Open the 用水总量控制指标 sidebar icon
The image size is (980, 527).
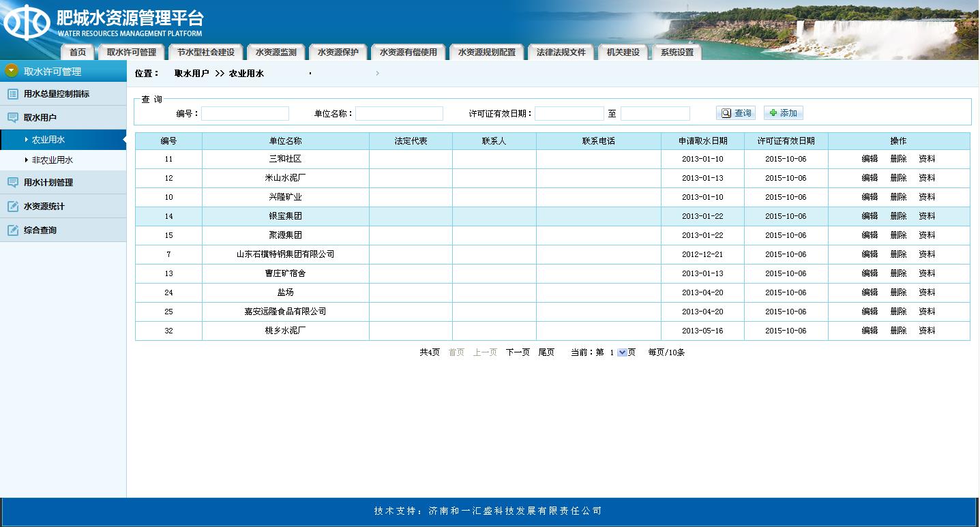pos(12,93)
